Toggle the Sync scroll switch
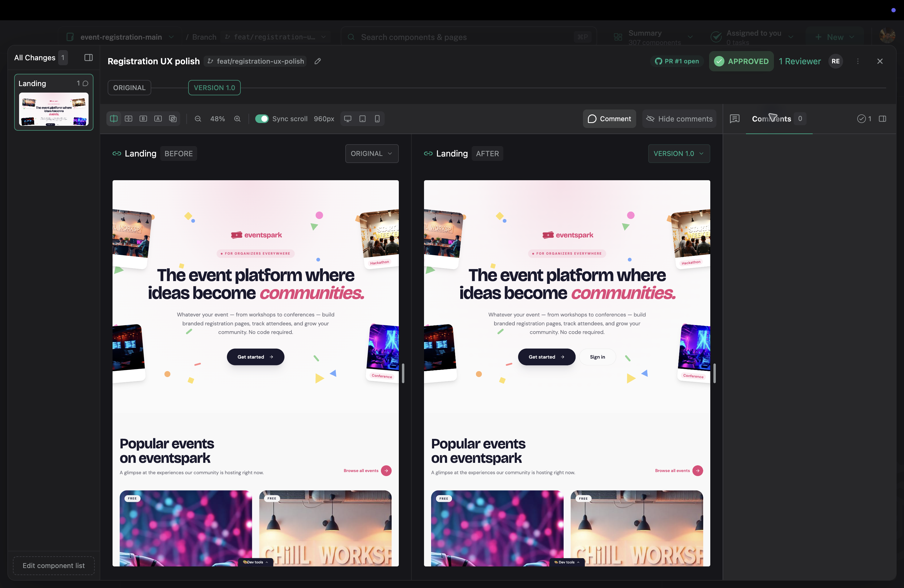Image resolution: width=904 pixels, height=588 pixels. coord(262,119)
